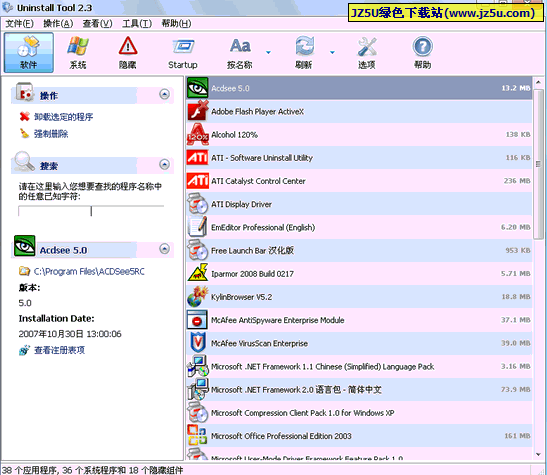Switch to the 系统 system view
This screenshot has height=475, width=547.
[x=78, y=53]
